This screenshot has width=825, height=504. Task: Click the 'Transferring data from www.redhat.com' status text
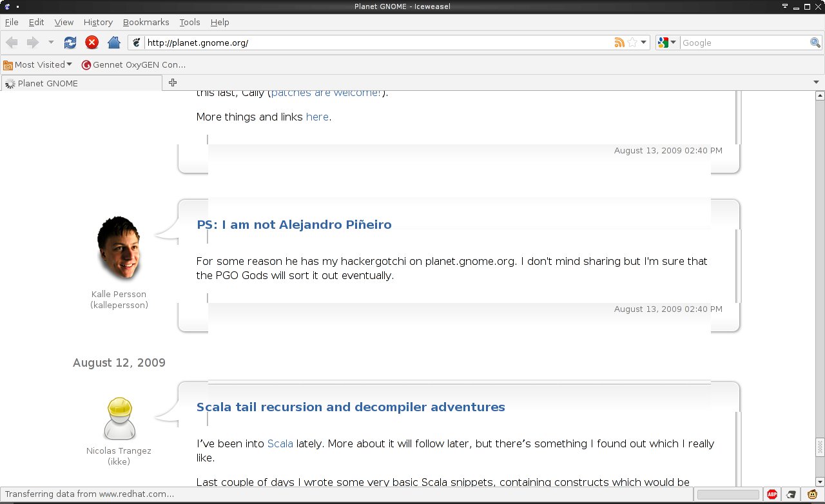(90, 494)
